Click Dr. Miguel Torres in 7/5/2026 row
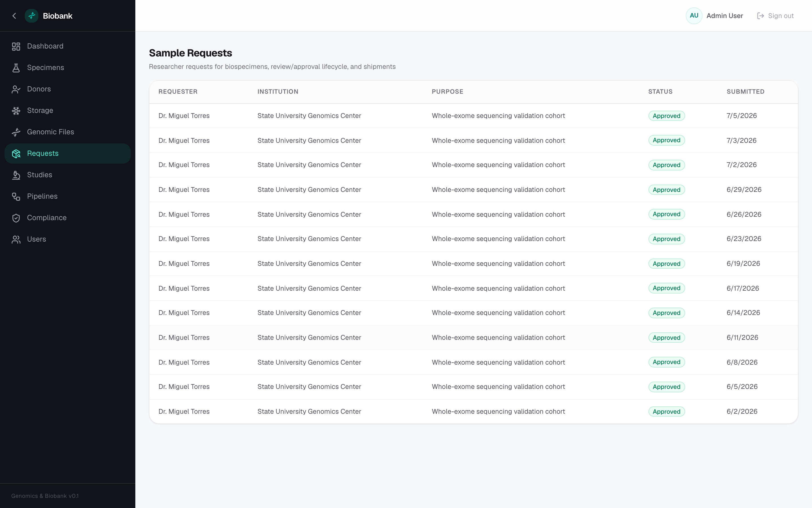This screenshot has width=812, height=508. (184, 116)
